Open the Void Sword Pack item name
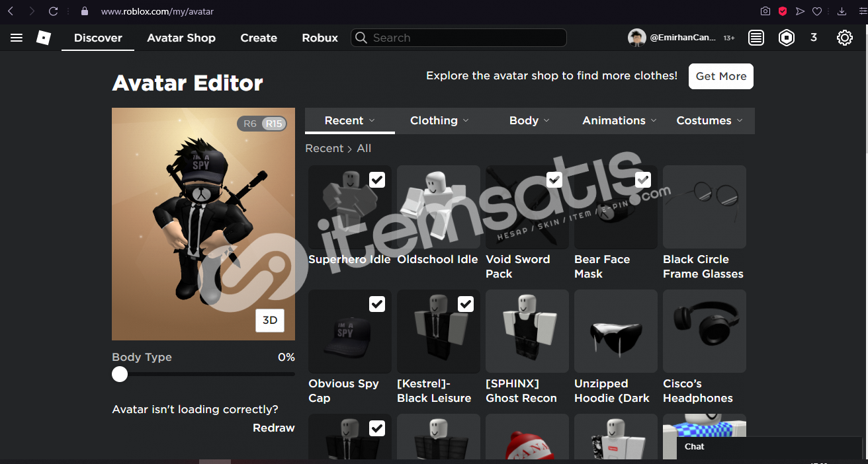The height and width of the screenshot is (464, 868). 518,266
